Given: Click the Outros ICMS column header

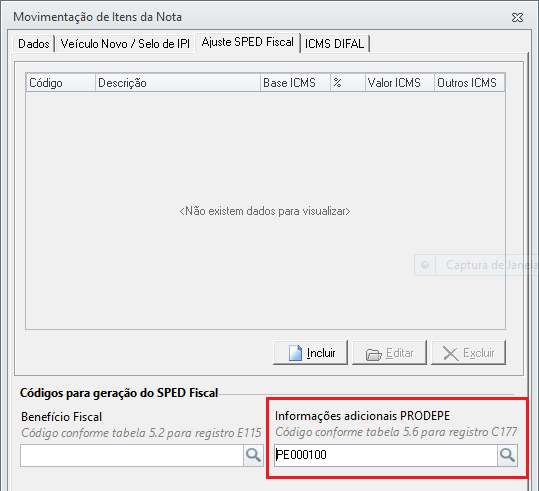Looking at the screenshot, I should point(470,83).
